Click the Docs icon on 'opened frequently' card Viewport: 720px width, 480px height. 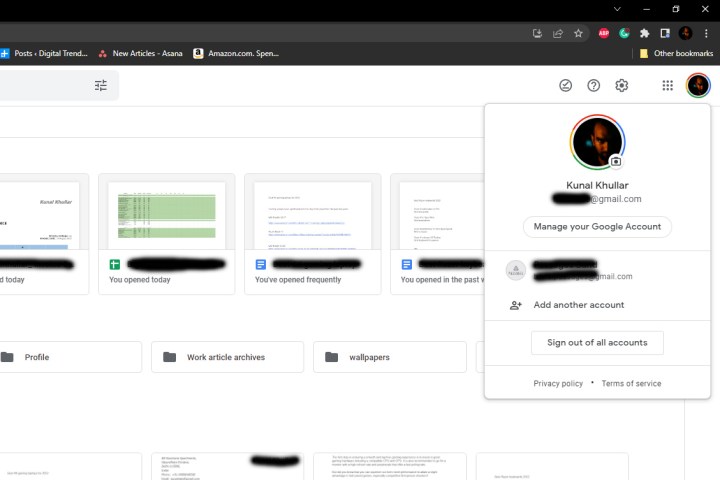(x=260, y=264)
